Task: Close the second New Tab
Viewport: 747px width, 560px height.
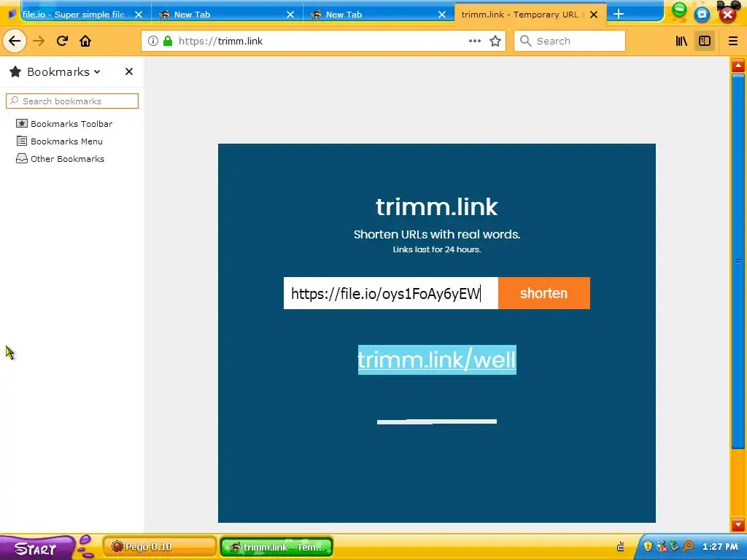Action: [x=442, y=15]
